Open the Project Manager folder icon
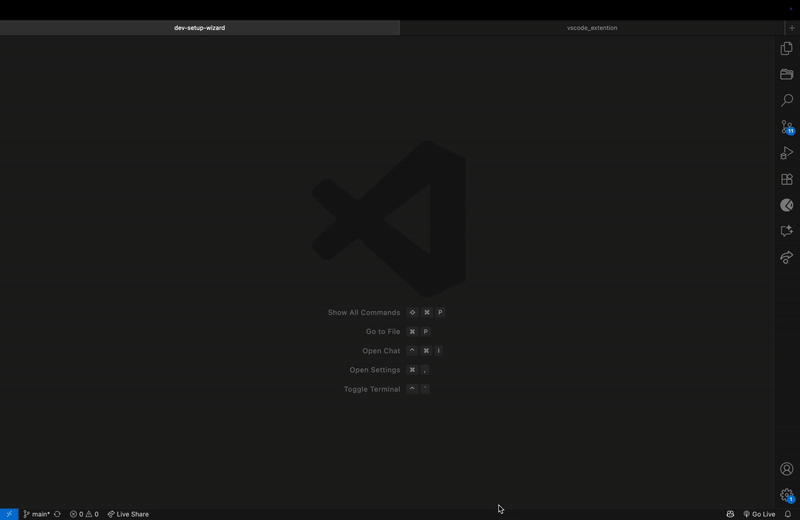This screenshot has height=520, width=800. pos(787,74)
